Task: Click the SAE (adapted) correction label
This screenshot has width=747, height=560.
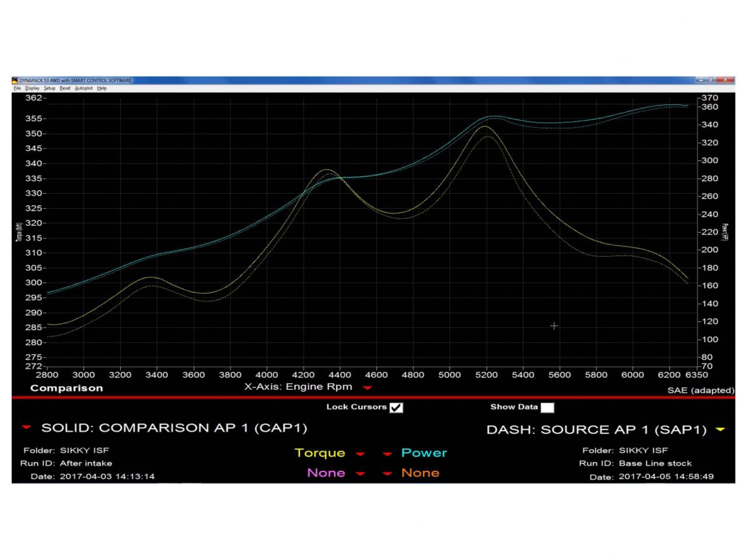Action: tap(700, 390)
